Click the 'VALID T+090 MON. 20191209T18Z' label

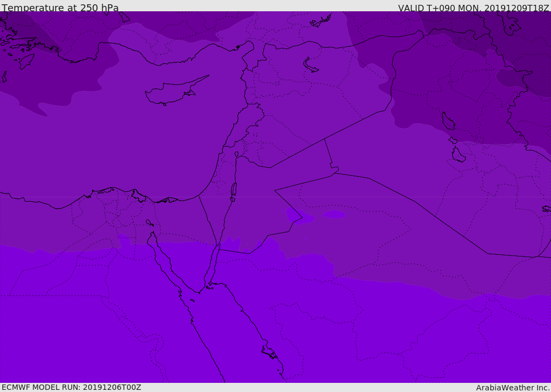[474, 8]
